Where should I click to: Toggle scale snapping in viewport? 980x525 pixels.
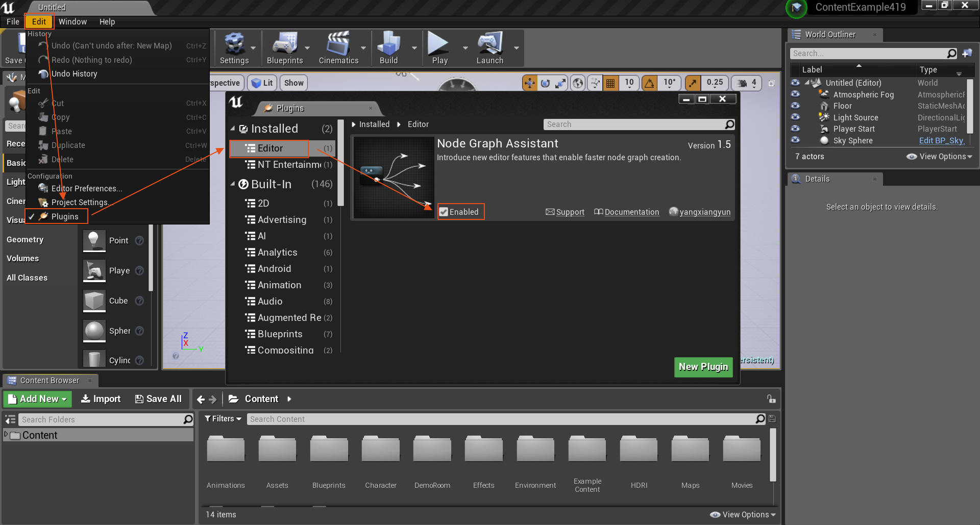coord(693,83)
